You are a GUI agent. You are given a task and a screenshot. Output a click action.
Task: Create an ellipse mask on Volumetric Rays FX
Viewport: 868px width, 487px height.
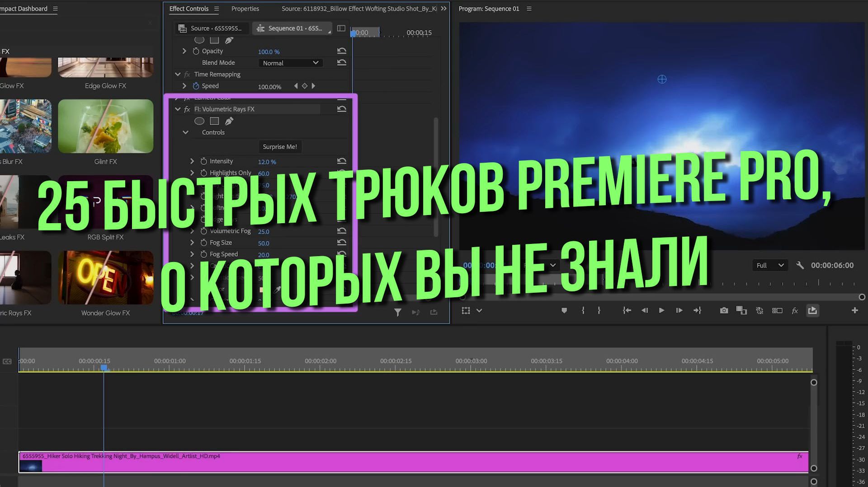pyautogui.click(x=199, y=121)
